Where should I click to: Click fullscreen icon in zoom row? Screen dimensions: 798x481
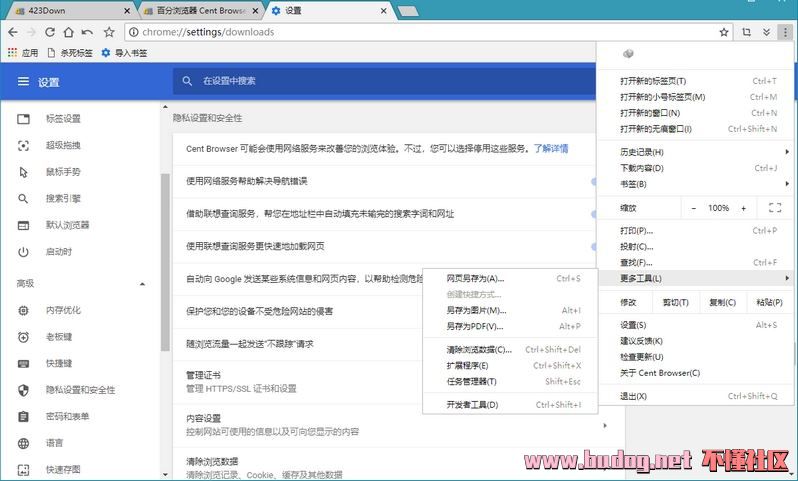coord(775,208)
